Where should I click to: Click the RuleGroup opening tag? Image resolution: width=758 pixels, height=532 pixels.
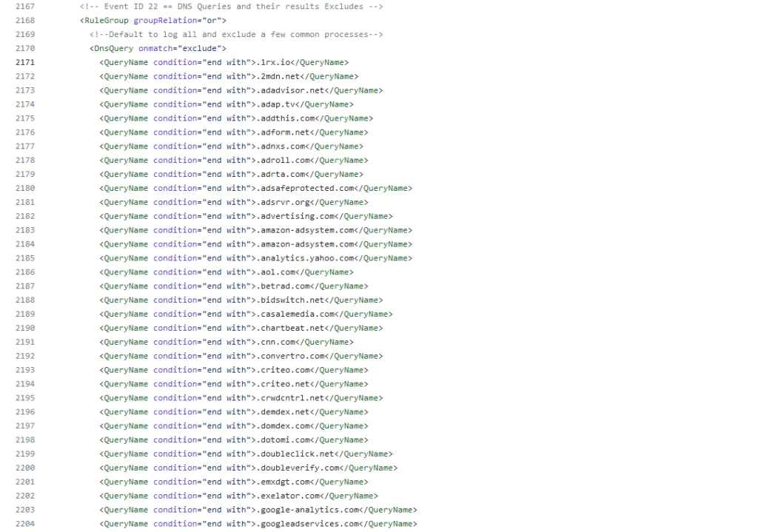pos(105,21)
